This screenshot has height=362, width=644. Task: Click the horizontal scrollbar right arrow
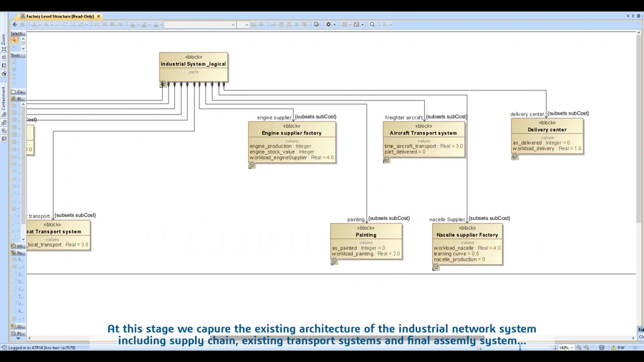(633, 338)
